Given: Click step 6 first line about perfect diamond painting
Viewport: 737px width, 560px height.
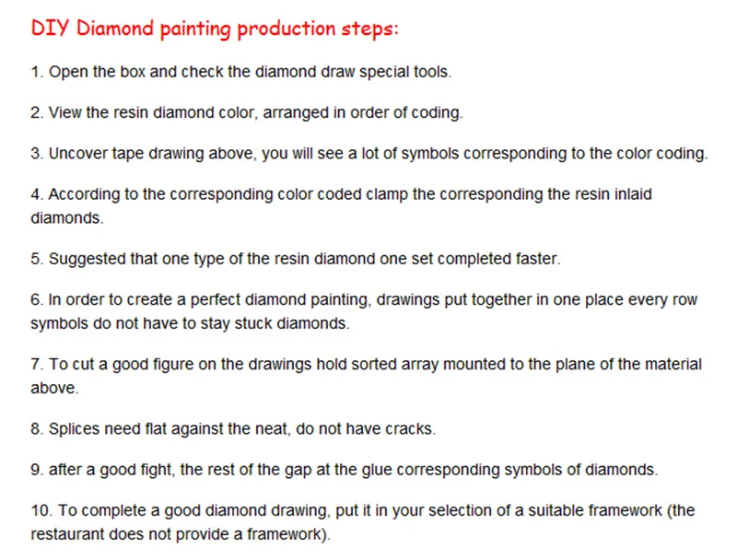Looking at the screenshot, I should tap(364, 299).
